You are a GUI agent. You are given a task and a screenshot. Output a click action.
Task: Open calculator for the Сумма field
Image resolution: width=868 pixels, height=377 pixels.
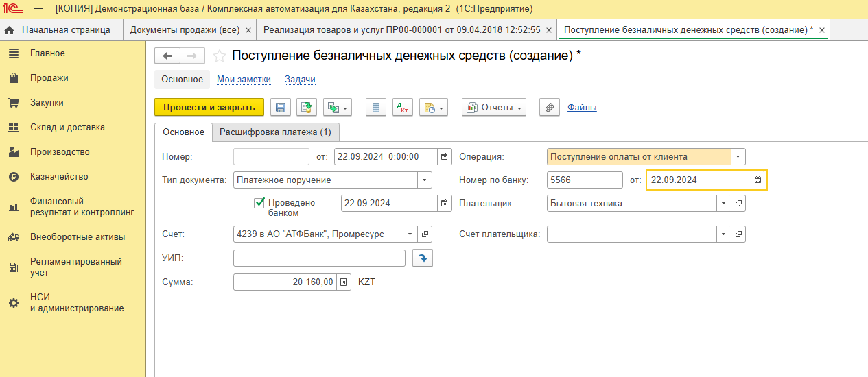pyautogui.click(x=344, y=282)
